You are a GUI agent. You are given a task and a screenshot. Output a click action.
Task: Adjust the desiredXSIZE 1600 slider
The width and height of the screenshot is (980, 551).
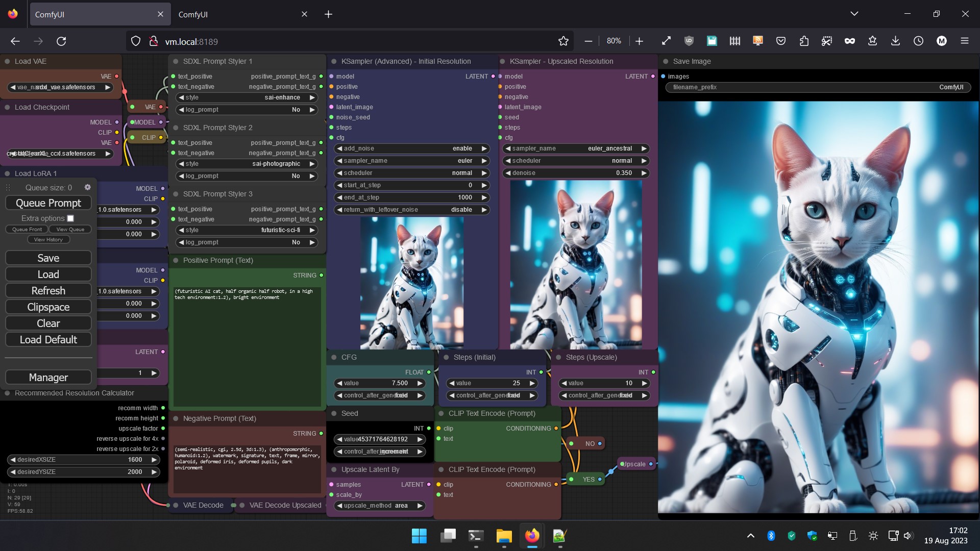84,460
